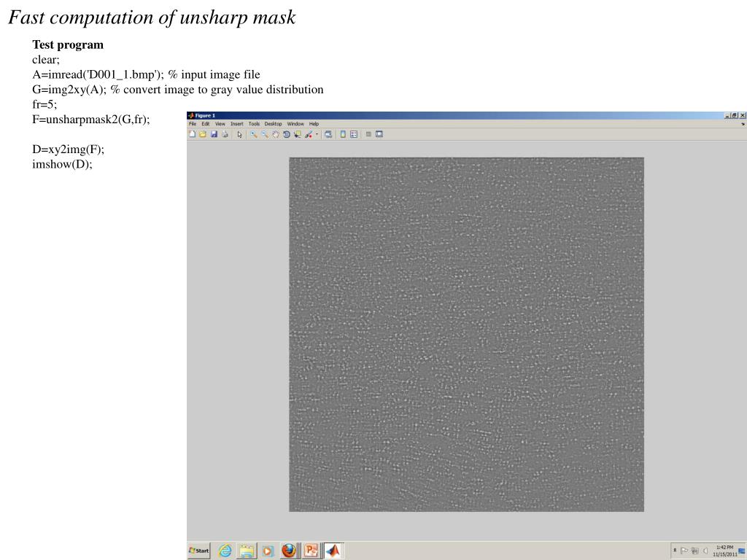
Task: Select the Rotate 3D tool
Action: click(x=286, y=134)
